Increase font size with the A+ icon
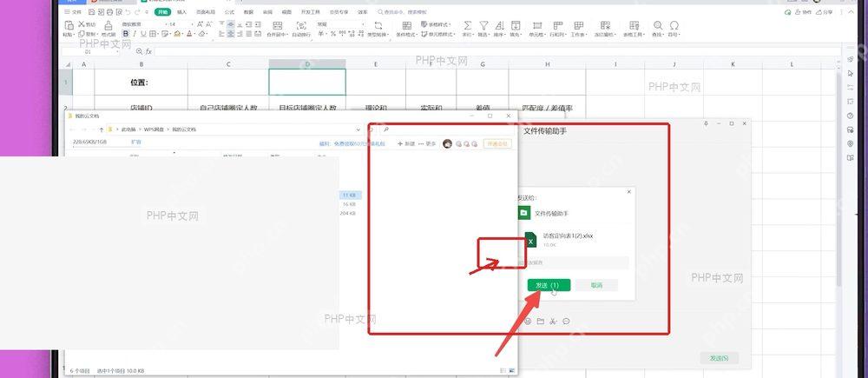 coord(201,24)
